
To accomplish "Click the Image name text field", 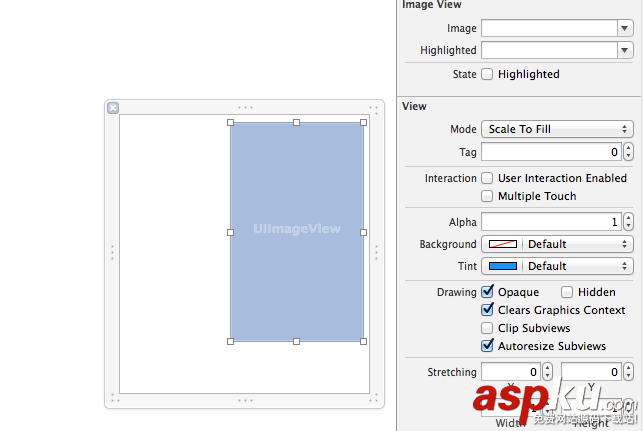I will click(x=550, y=28).
